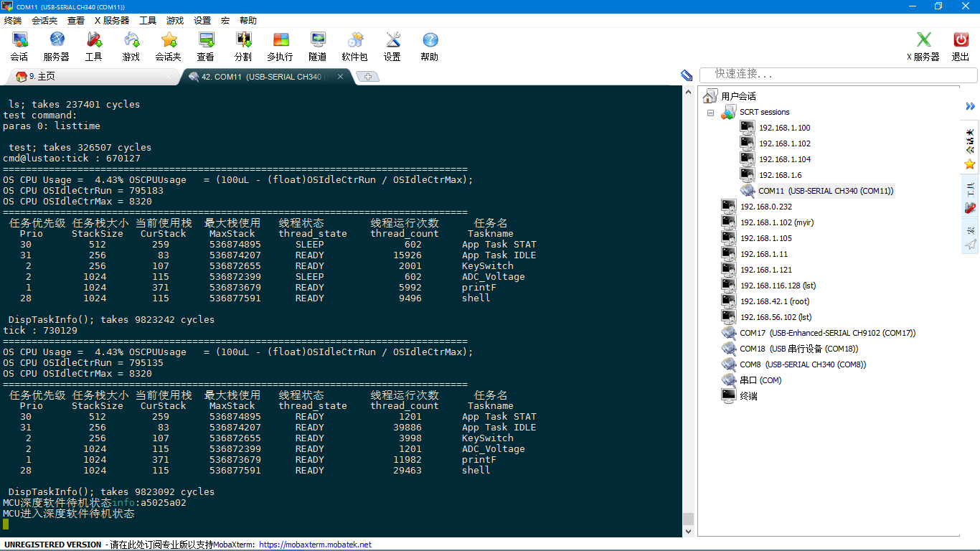Screen dimensions: 980x551
Task: Select the 192.168.1.102 (myir) session
Action: tap(776, 222)
